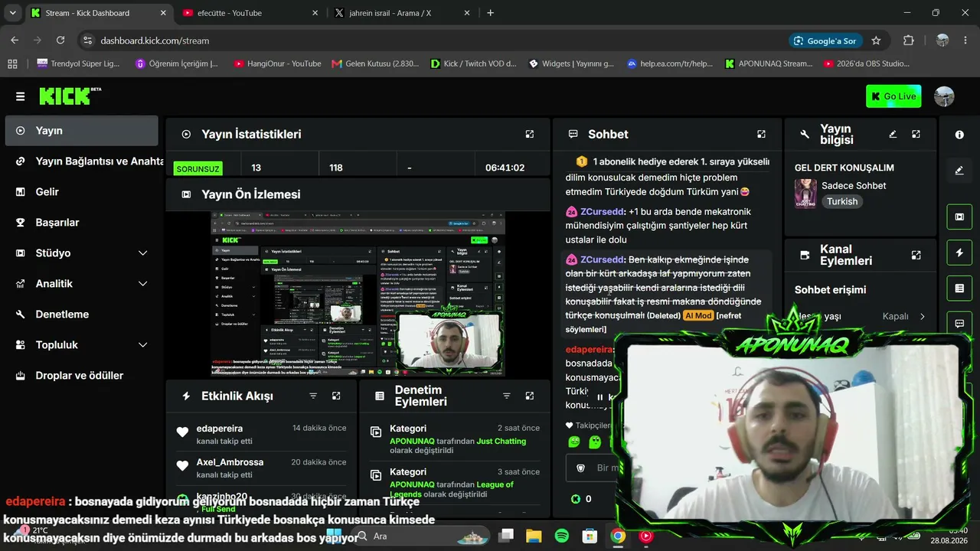Open the Gelen Kutusu Gmail bookmark
980x551 pixels.
[375, 64]
